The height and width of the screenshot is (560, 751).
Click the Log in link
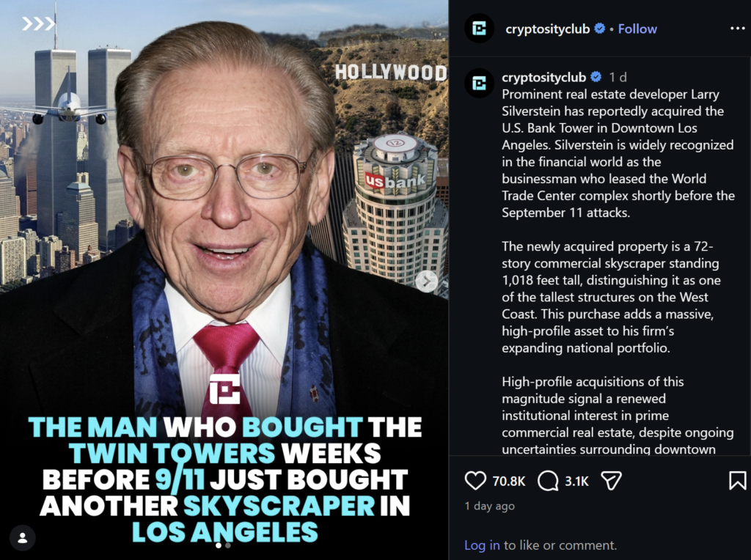tap(482, 545)
